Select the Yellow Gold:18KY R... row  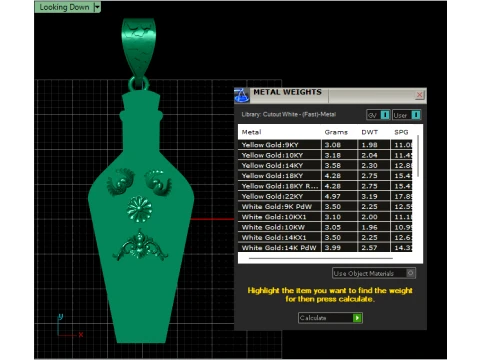(x=325, y=186)
